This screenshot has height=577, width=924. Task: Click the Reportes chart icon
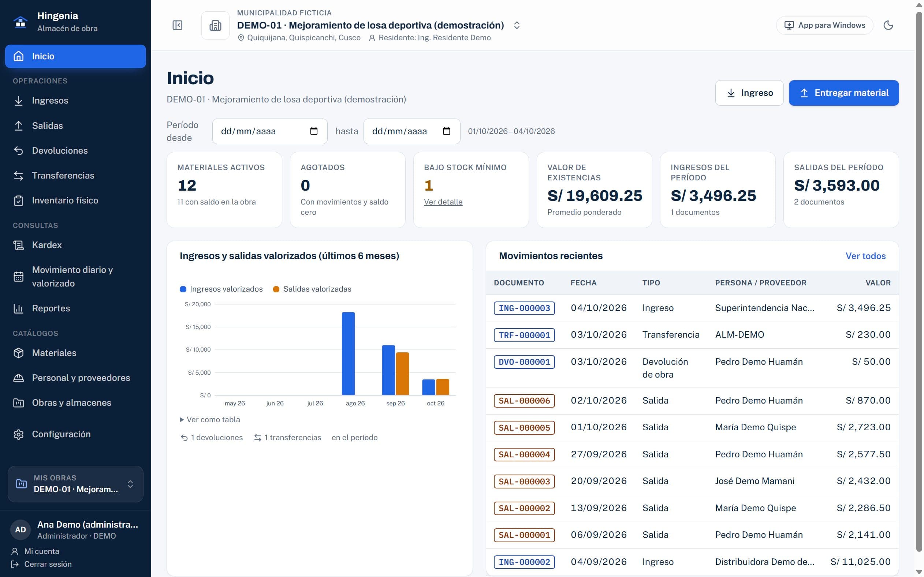(x=18, y=308)
